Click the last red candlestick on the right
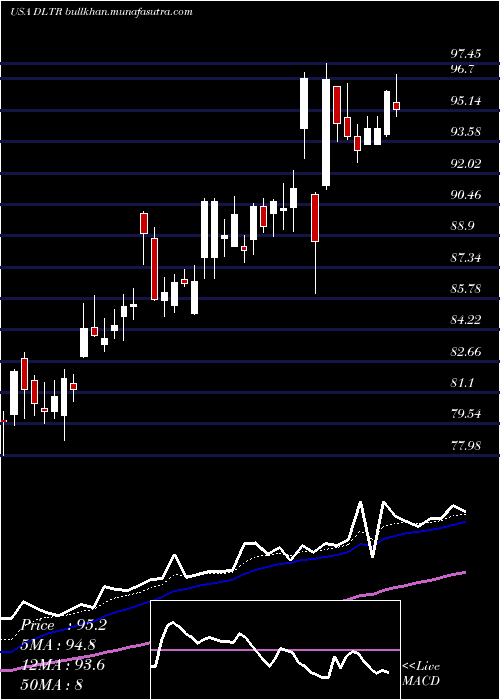 point(396,106)
